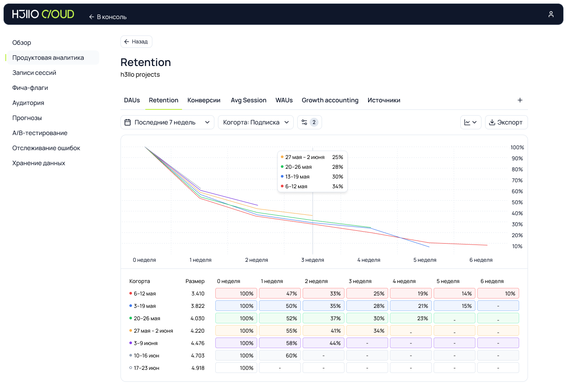The image size is (567, 392).
Task: Toggle the 6–12 мая cohort red dot
Action: (x=131, y=293)
